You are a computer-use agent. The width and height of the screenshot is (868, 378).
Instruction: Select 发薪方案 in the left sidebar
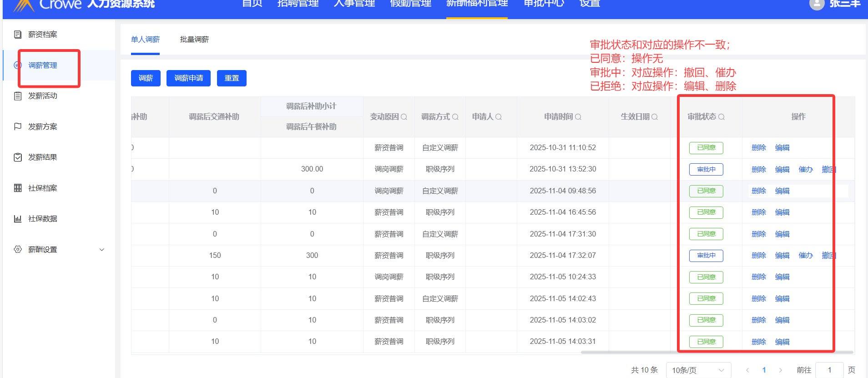(x=43, y=126)
